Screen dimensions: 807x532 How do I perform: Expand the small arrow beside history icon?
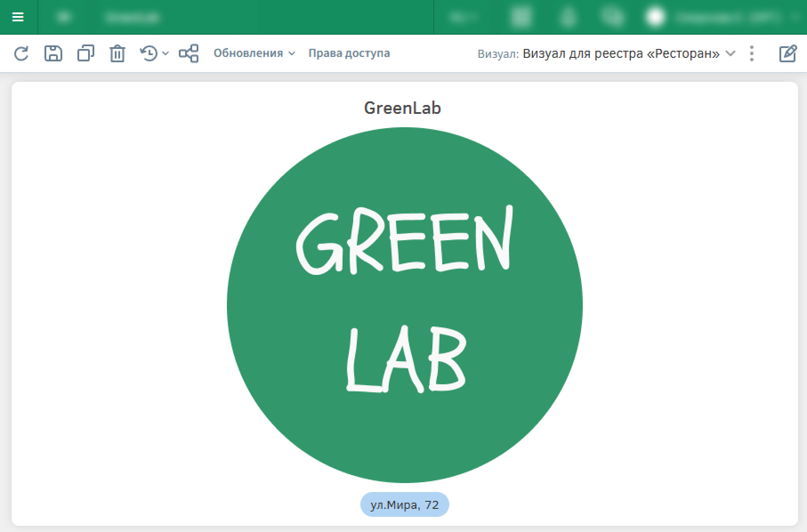(x=165, y=53)
